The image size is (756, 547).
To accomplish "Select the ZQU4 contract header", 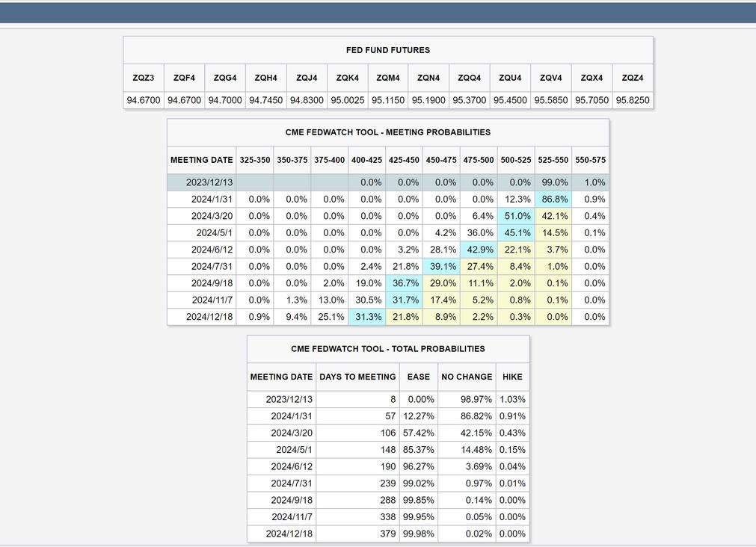I will pos(510,78).
